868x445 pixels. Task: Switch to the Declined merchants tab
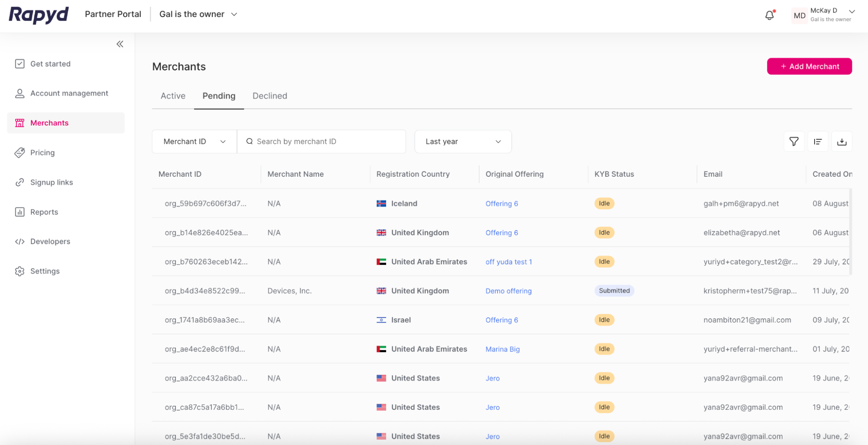point(270,96)
